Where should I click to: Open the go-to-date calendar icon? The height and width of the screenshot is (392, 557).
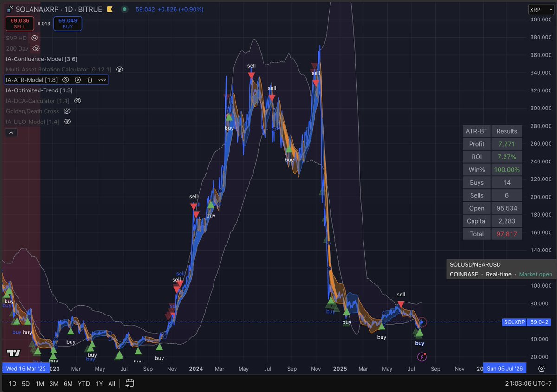pos(130,383)
